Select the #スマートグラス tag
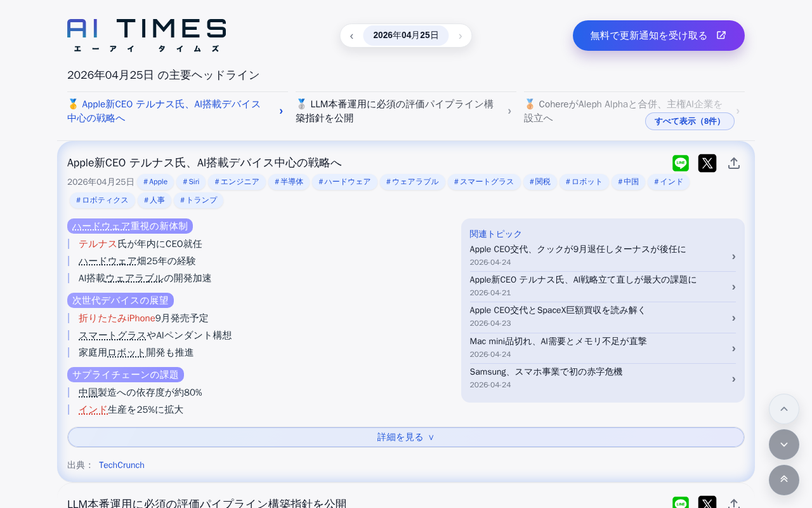812x508 pixels. click(x=484, y=182)
